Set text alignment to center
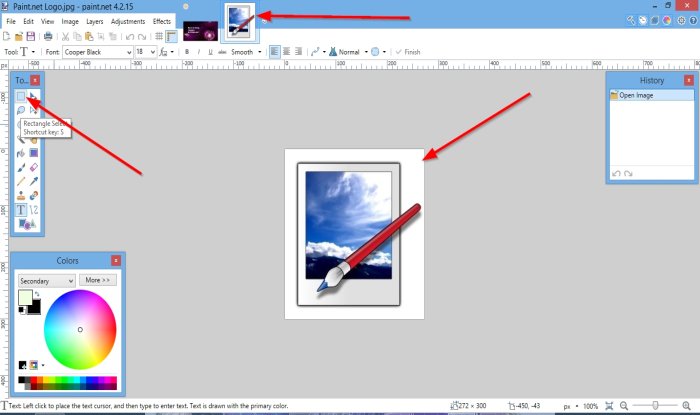Image resolution: width=700 pixels, height=415 pixels. point(287,52)
